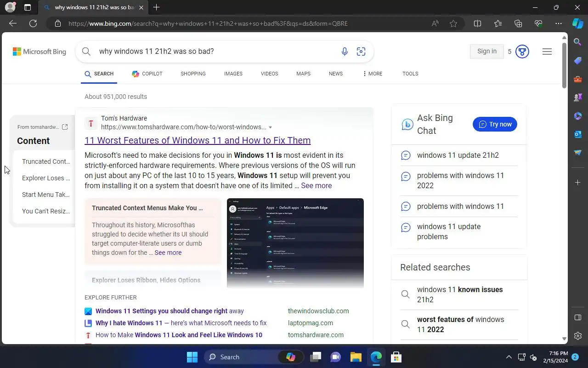Switch to the COPILOT tab
The width and height of the screenshot is (588, 368).
click(147, 74)
